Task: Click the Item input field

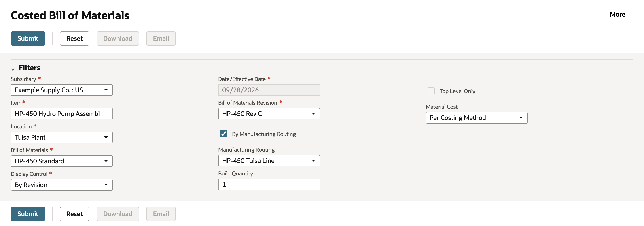Action: [61, 114]
